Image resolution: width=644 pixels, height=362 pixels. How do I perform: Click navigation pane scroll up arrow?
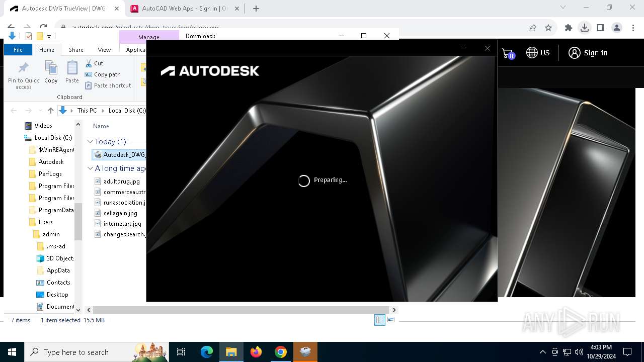[78, 124]
